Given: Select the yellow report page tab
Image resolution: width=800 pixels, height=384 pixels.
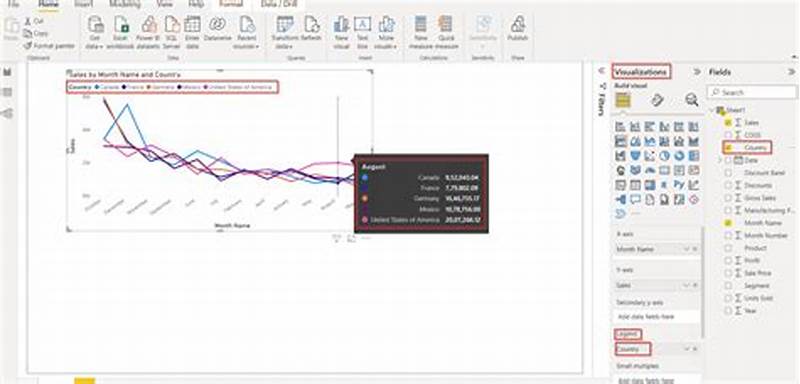Looking at the screenshot, I should click(84, 380).
